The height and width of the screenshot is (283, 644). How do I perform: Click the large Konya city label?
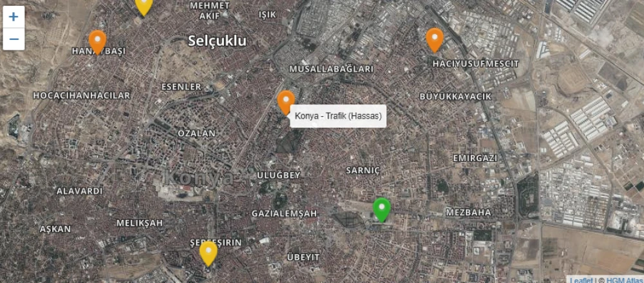(x=198, y=178)
